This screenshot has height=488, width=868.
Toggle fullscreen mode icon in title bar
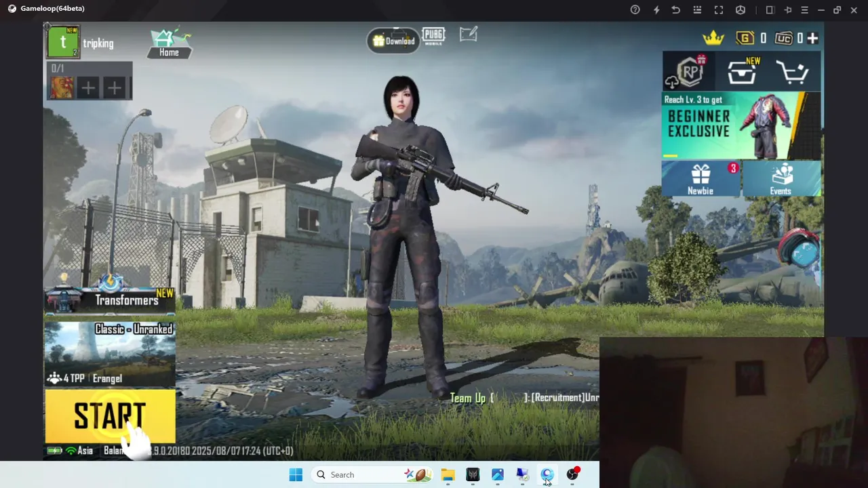point(719,9)
